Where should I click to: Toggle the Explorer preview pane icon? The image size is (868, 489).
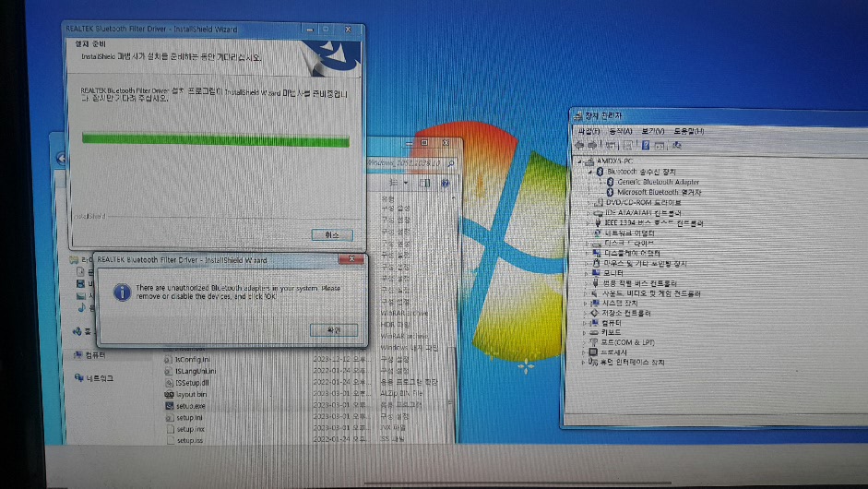point(424,183)
